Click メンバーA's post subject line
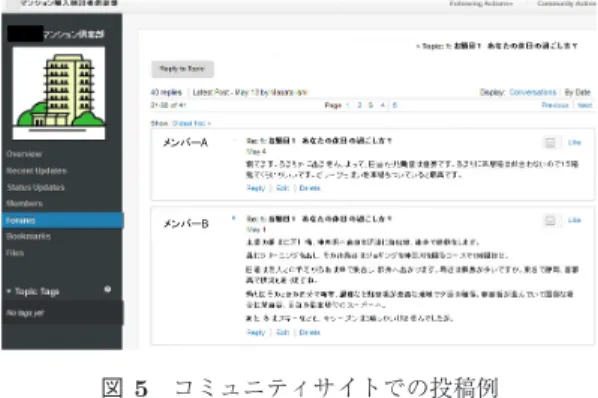 (319, 141)
